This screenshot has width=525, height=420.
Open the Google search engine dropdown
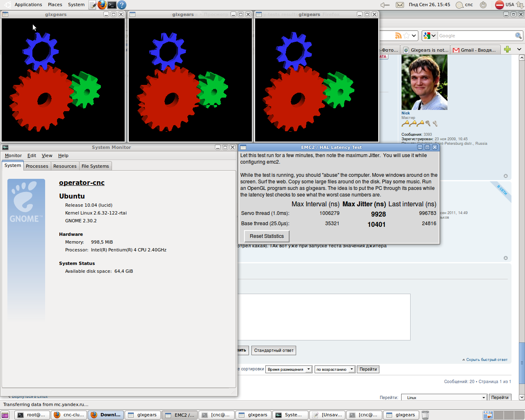430,36
